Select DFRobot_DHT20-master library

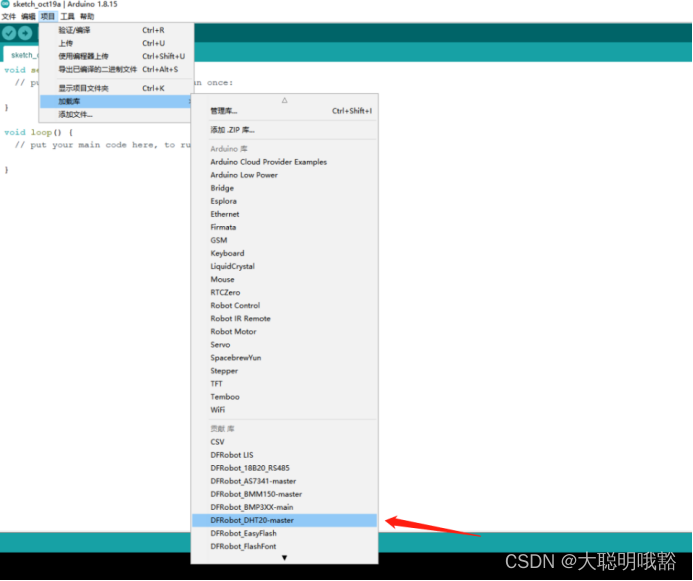pyautogui.click(x=285, y=520)
